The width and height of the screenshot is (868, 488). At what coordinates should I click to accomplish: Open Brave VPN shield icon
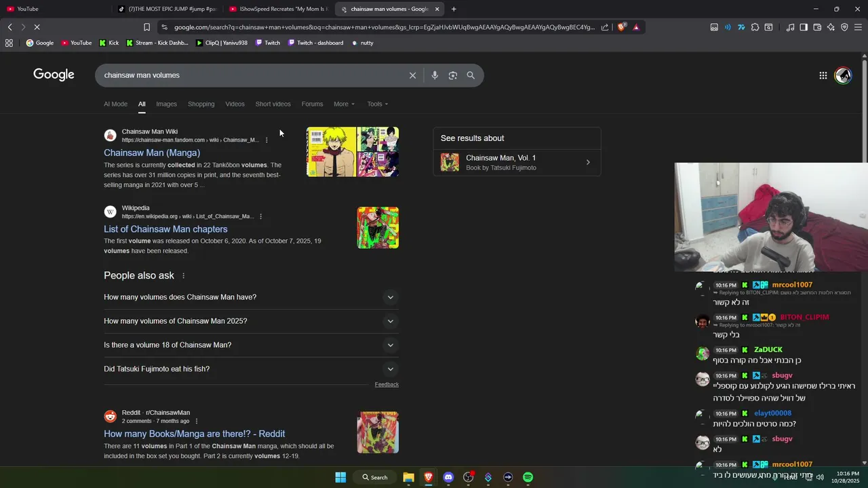(x=844, y=27)
